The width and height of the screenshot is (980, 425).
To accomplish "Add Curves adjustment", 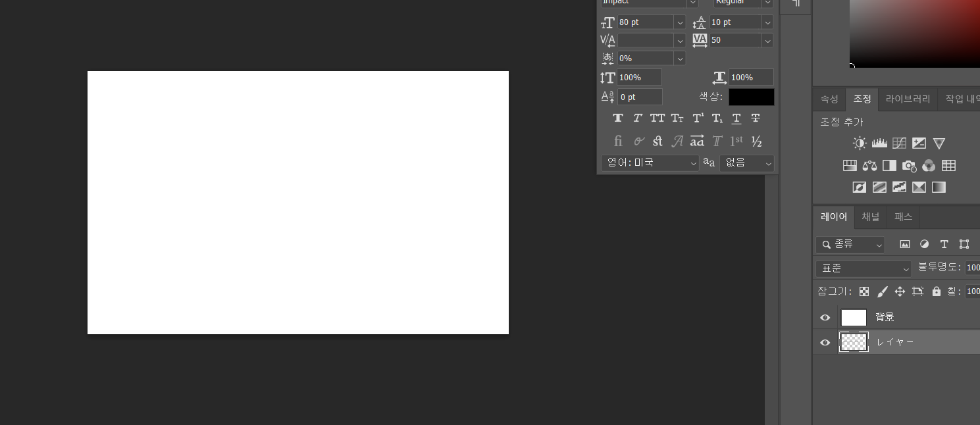I will click(x=899, y=143).
